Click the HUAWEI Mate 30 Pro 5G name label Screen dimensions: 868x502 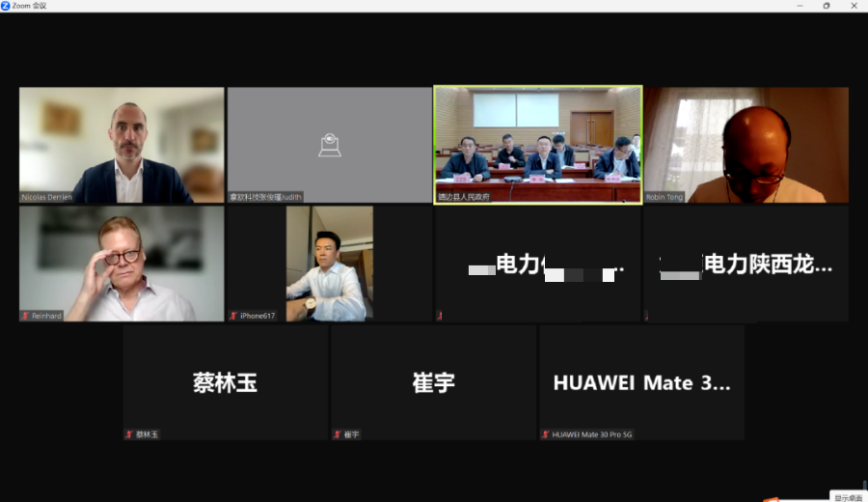(592, 434)
